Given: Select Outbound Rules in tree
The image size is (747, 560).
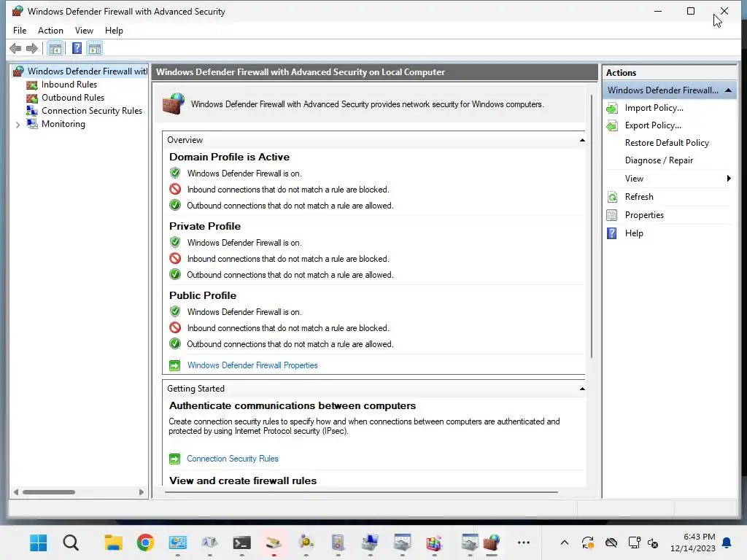Looking at the screenshot, I should tap(72, 98).
